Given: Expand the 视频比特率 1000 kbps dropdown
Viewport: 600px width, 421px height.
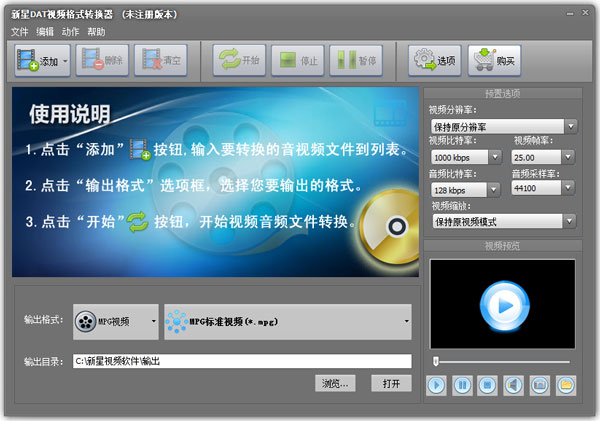Looking at the screenshot, I should (495, 157).
